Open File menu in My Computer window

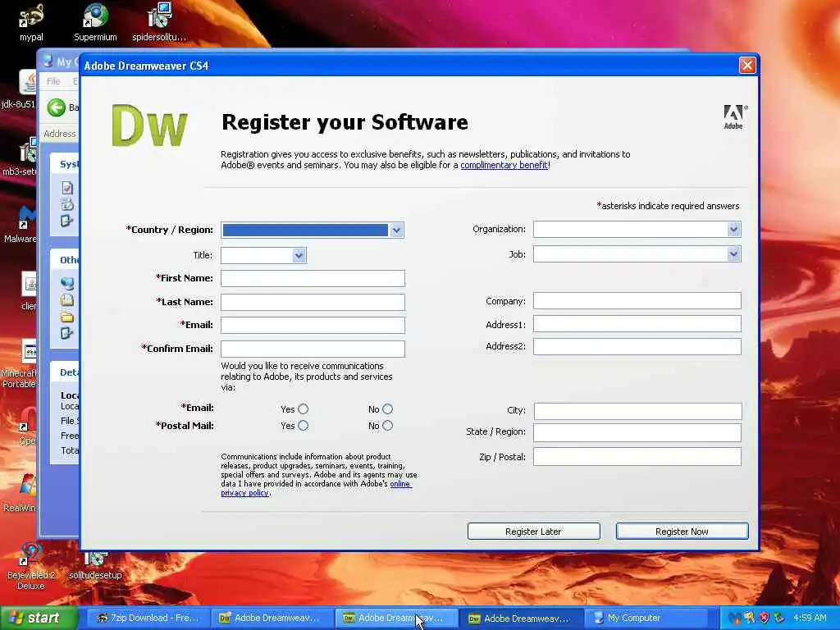click(x=53, y=81)
